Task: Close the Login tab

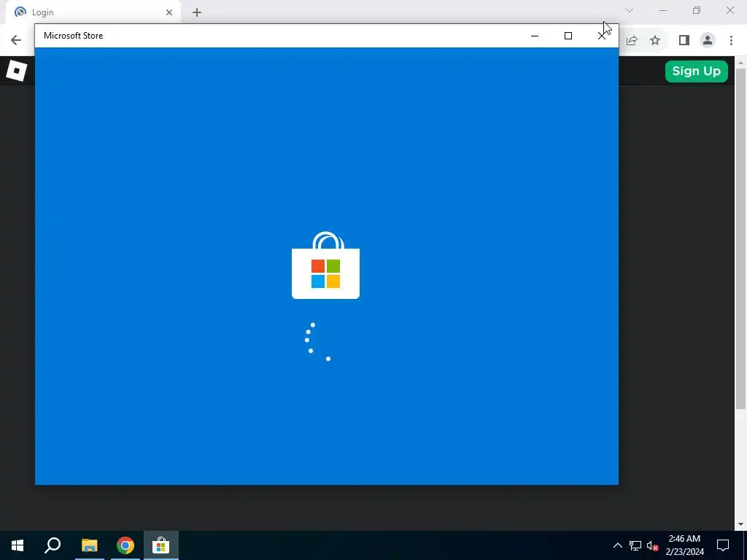Action: click(x=169, y=12)
